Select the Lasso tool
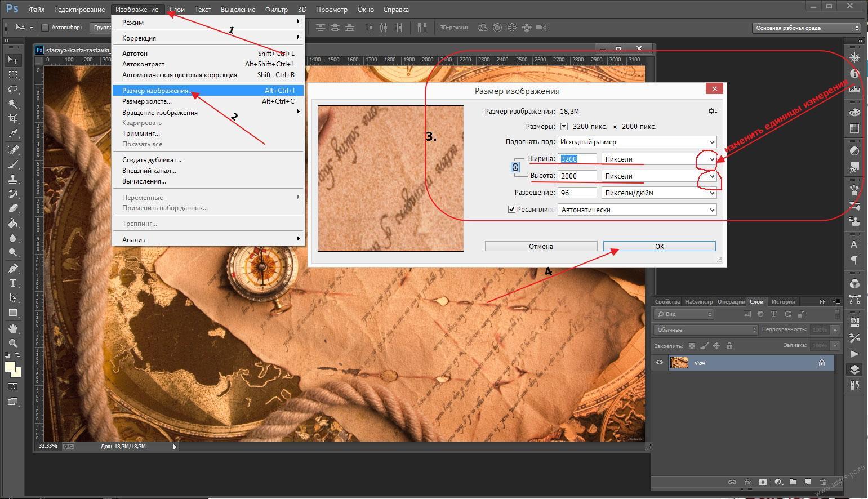Viewport: 868px width, 499px height. pyautogui.click(x=13, y=90)
